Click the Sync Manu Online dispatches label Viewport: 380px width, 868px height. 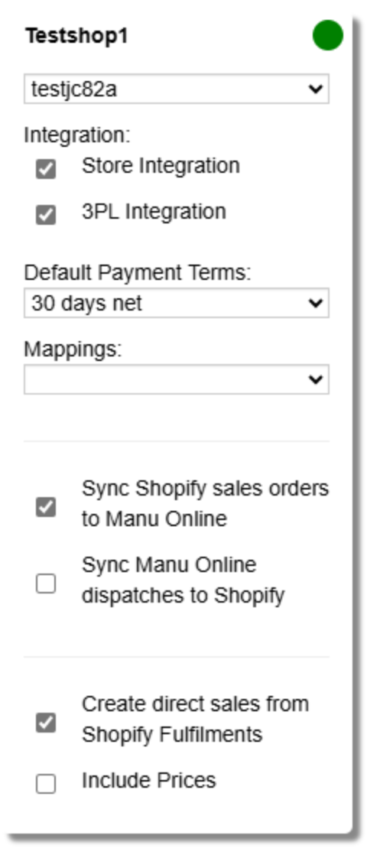click(183, 580)
